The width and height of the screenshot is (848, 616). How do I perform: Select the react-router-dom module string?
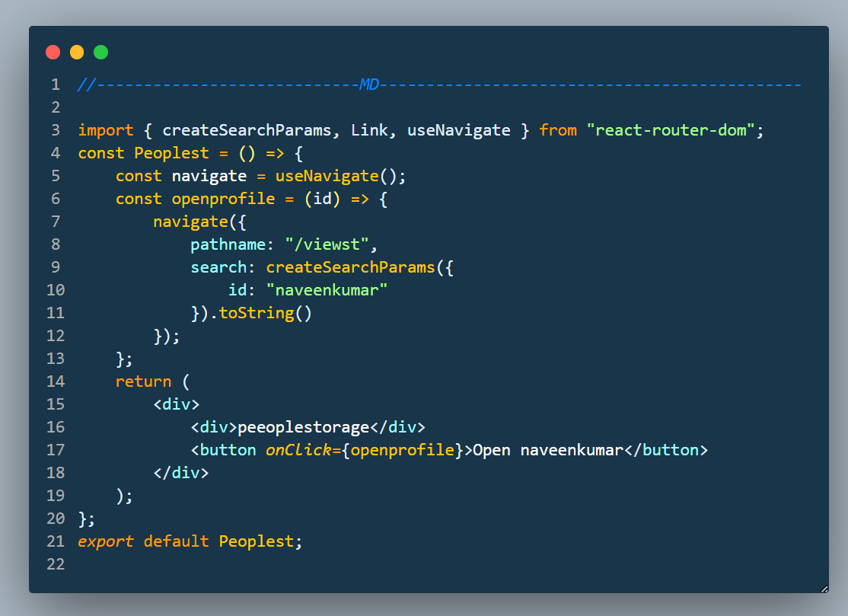[671, 129]
